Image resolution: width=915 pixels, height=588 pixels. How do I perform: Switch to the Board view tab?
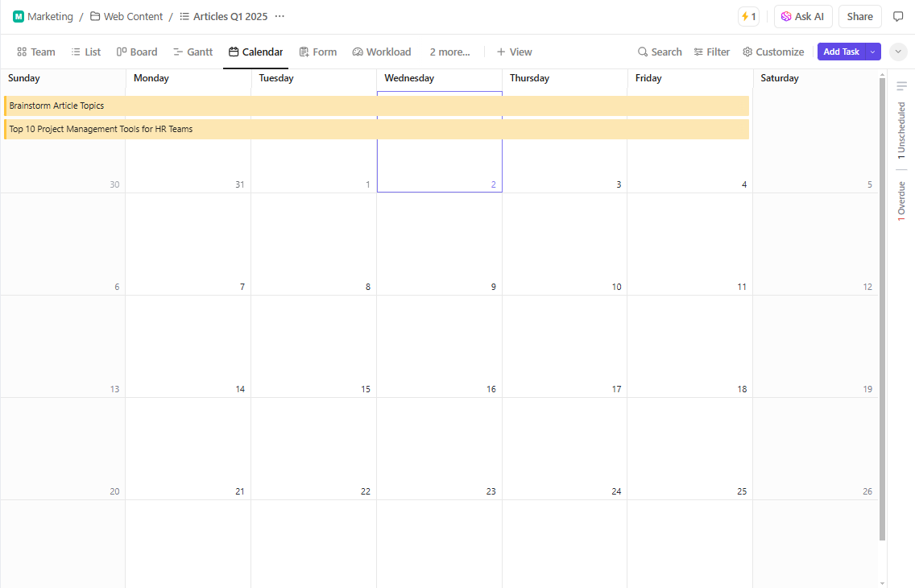tap(137, 52)
